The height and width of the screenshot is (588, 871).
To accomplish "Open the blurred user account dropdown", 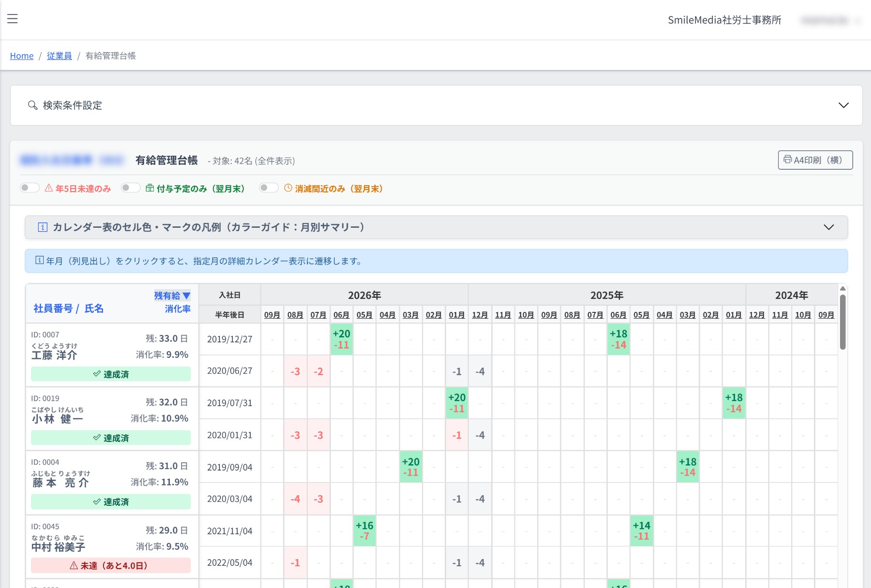I will (830, 20).
